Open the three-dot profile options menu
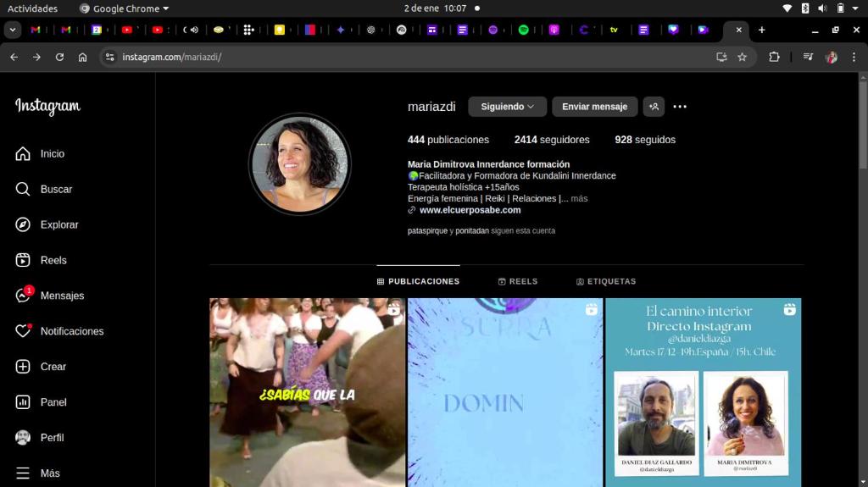 680,107
